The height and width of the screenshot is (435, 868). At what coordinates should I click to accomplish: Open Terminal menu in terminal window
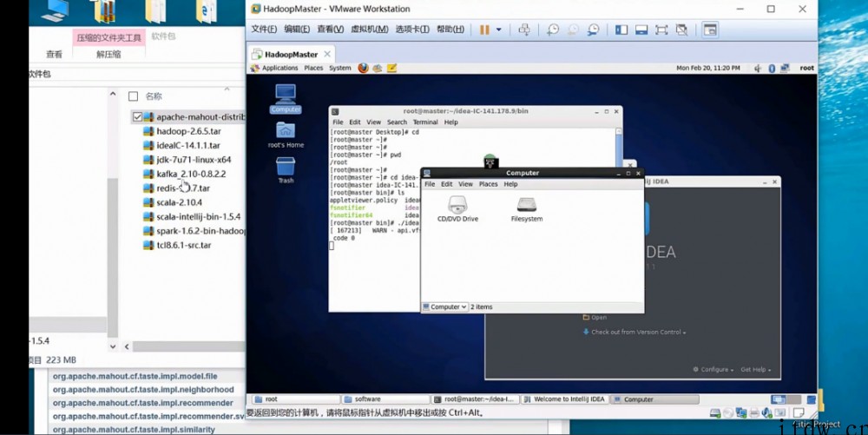(x=425, y=122)
